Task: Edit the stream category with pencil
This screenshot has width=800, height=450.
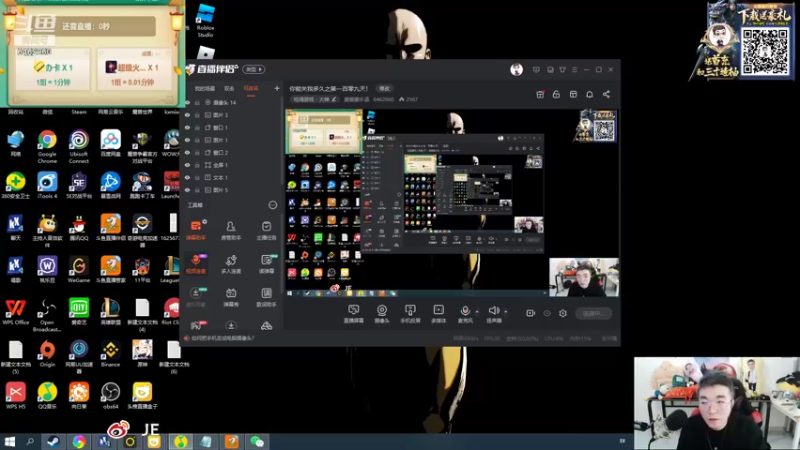Action: (x=333, y=99)
